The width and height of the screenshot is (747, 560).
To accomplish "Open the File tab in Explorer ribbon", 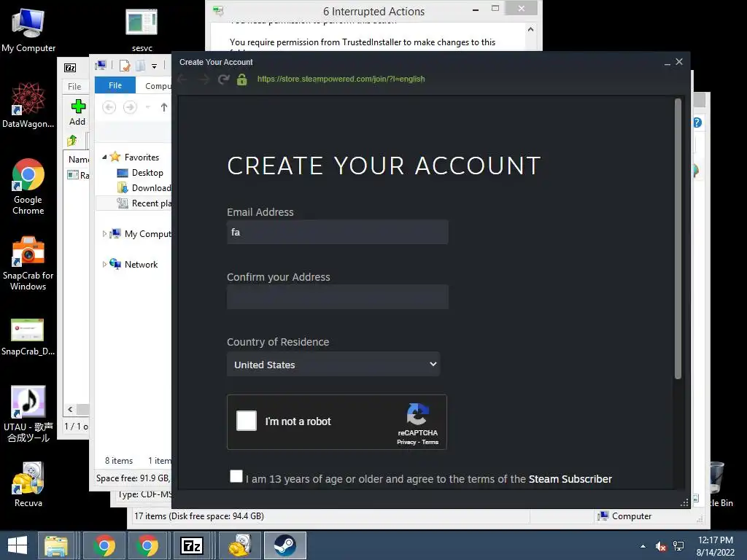I will (x=115, y=85).
